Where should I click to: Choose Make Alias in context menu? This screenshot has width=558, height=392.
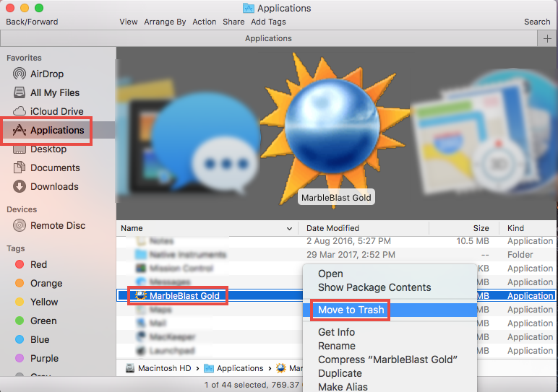click(343, 387)
